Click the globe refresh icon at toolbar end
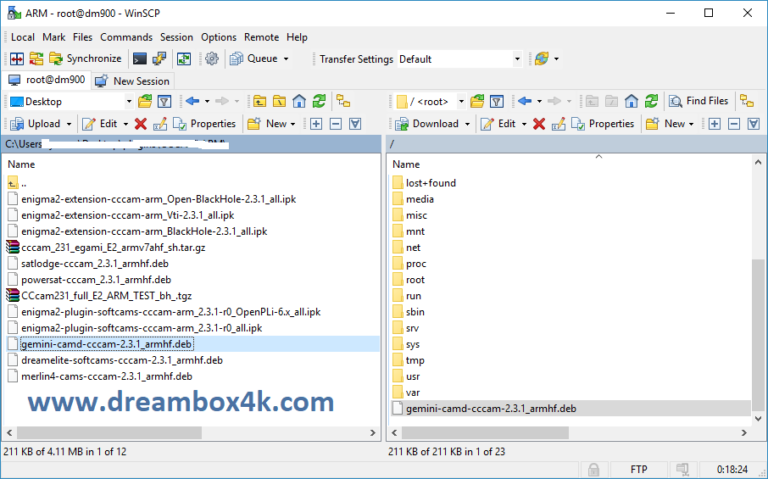The image size is (768, 479). 542,59
